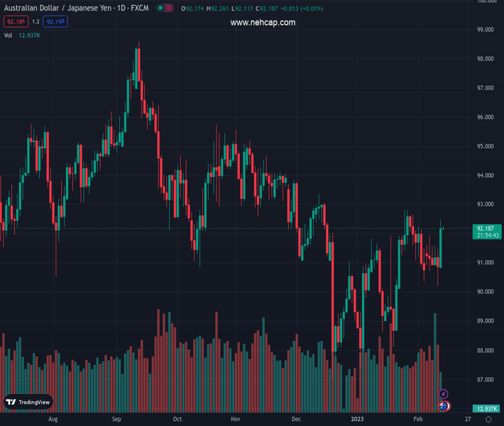Click the Feb label on time axis
This screenshot has width=504, height=426.
coord(417,420)
